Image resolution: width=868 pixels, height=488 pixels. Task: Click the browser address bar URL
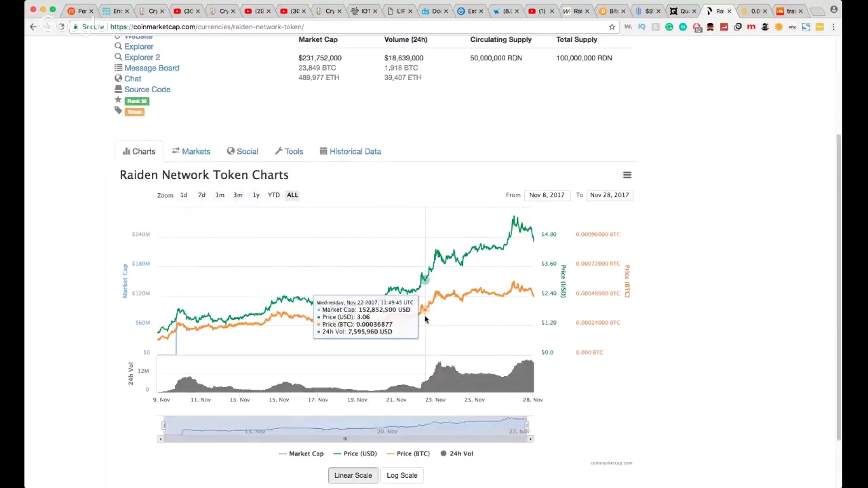point(207,26)
